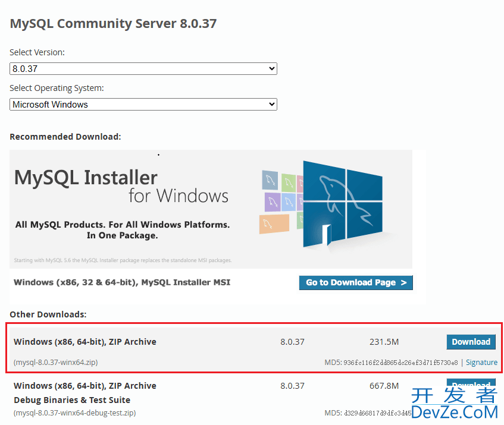The width and height of the screenshot is (504, 425).
Task: Click Debug Binaries & Test Suite text
Action: 72,400
